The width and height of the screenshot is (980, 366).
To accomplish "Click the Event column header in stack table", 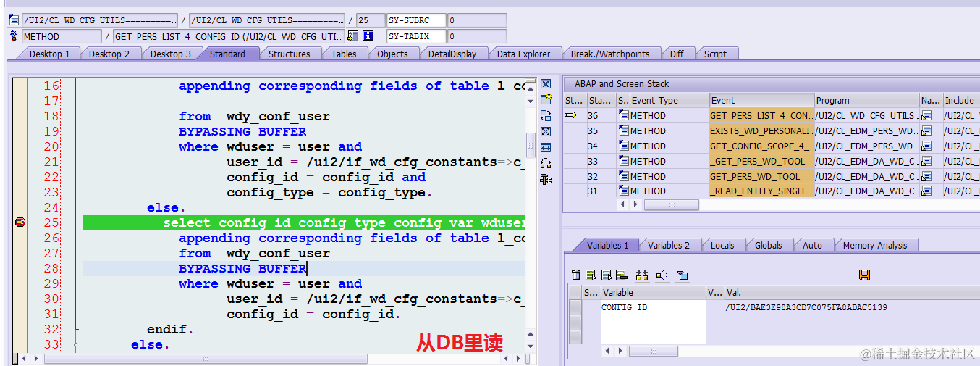I will click(761, 100).
